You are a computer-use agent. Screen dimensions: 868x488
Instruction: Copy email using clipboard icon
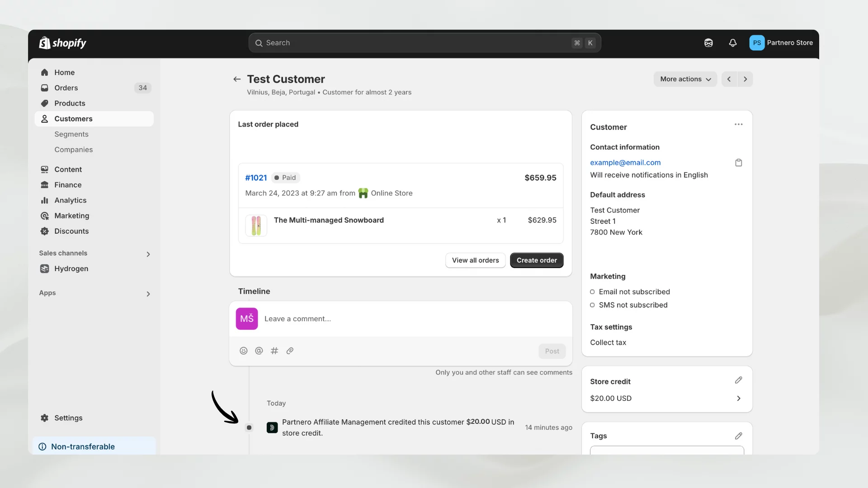[738, 163]
